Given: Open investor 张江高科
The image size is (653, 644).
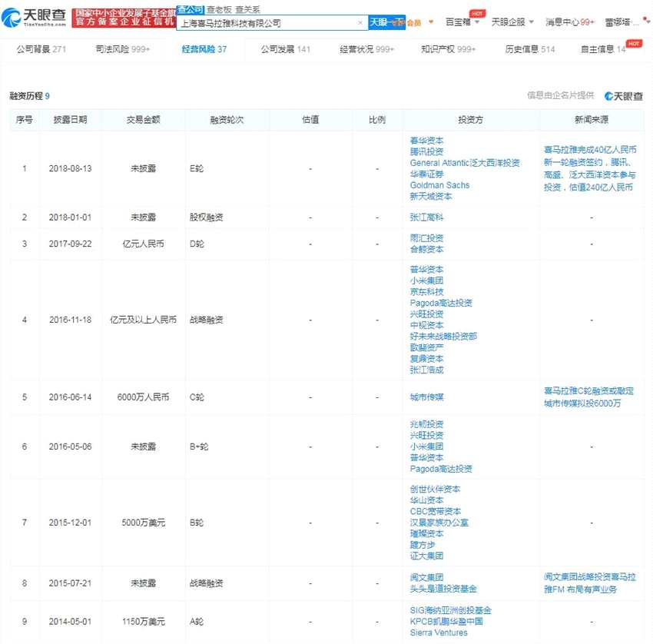Looking at the screenshot, I should [426, 217].
